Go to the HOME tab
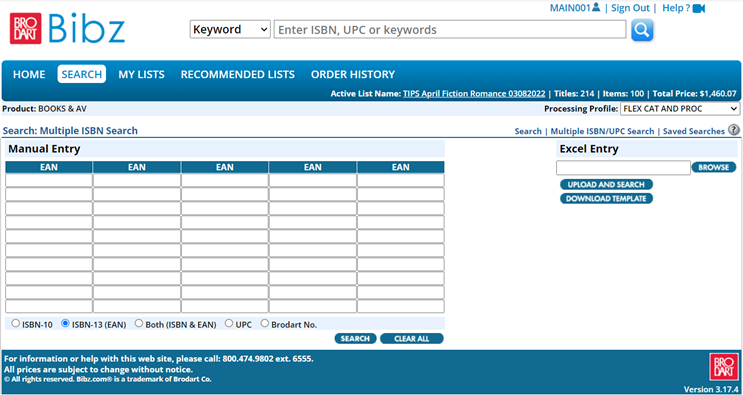The image size is (743, 395). [x=29, y=74]
